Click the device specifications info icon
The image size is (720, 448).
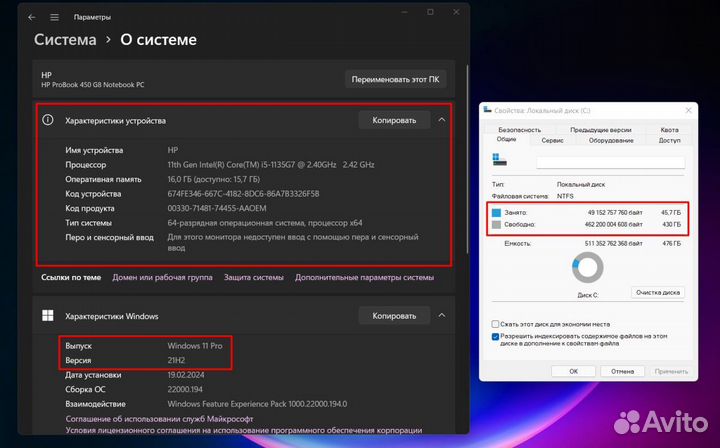[x=47, y=120]
